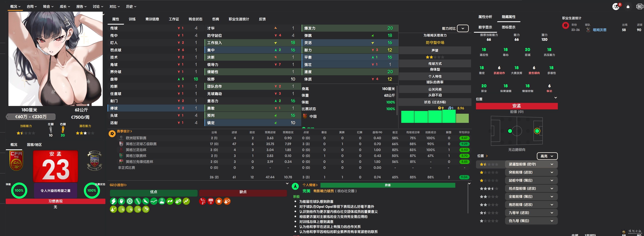Click the season stats gear icon
The width and height of the screenshot is (644, 236).
pos(112,134)
